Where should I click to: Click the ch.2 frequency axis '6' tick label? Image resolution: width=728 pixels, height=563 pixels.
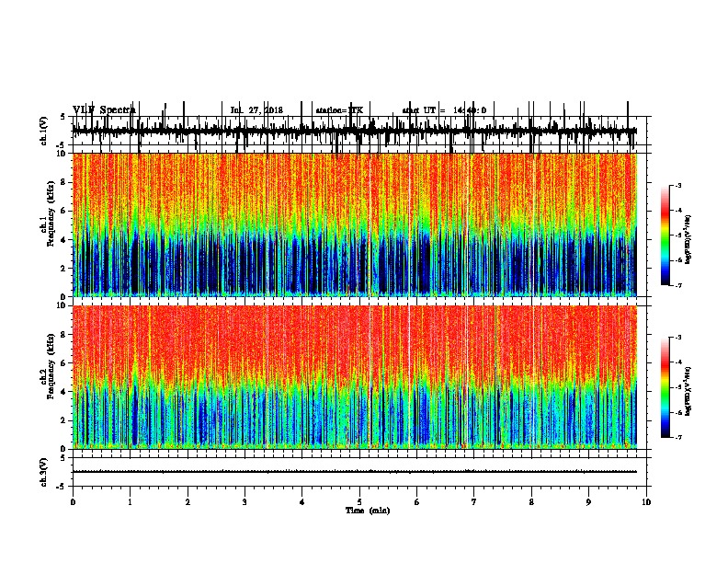pyautogui.click(x=63, y=363)
